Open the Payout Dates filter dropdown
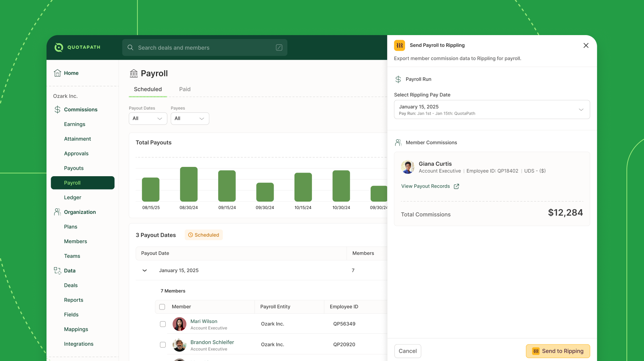 148,119
